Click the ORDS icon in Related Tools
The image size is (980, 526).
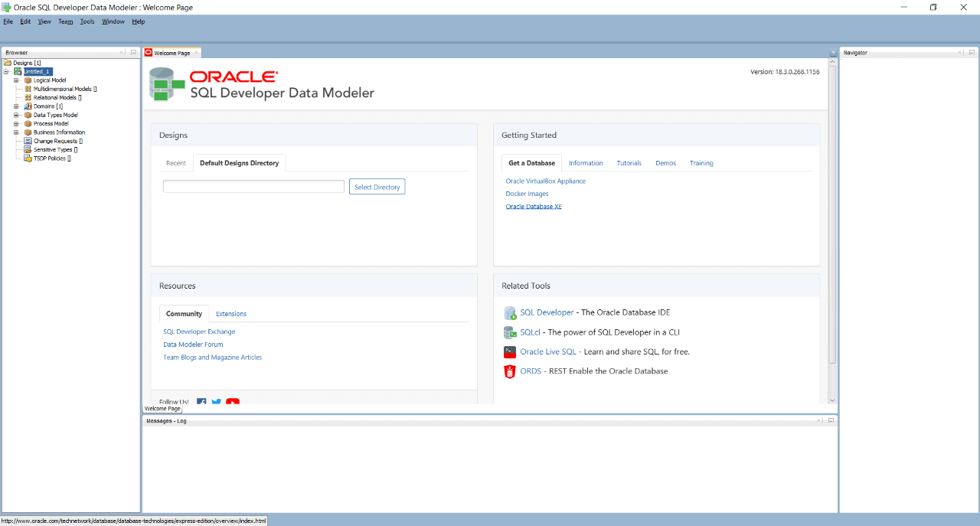click(510, 371)
